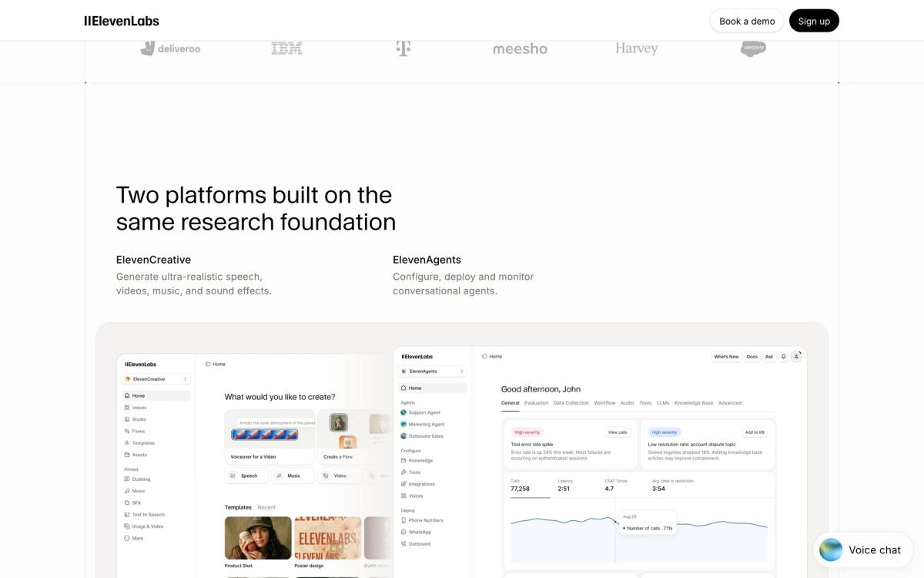This screenshot has width=924, height=578.
Task: Click the ElevenCreative heading
Action: [153, 260]
